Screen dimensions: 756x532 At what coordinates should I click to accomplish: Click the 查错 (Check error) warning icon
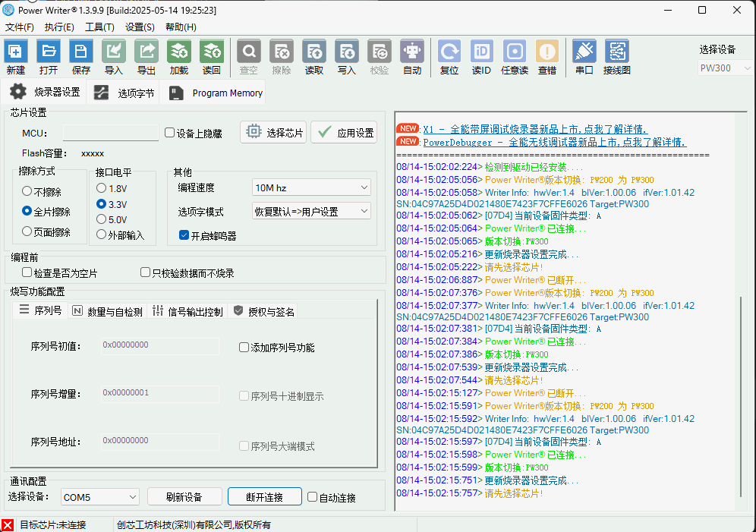click(x=547, y=51)
